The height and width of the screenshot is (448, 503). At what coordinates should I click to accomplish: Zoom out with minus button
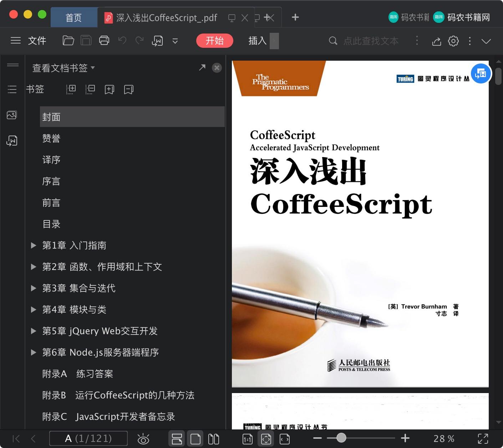(317, 438)
